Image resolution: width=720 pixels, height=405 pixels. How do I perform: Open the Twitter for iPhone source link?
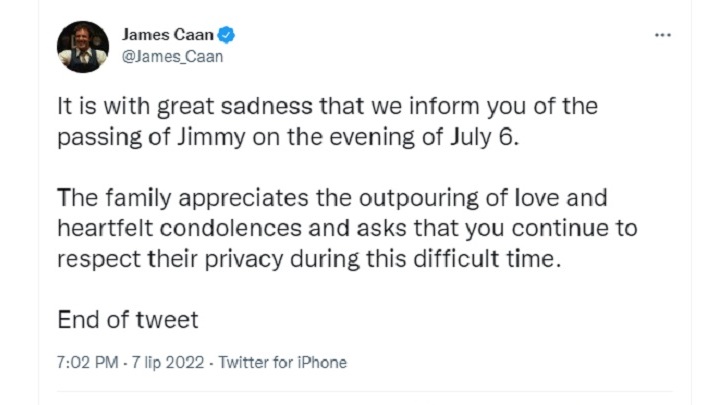point(282,363)
